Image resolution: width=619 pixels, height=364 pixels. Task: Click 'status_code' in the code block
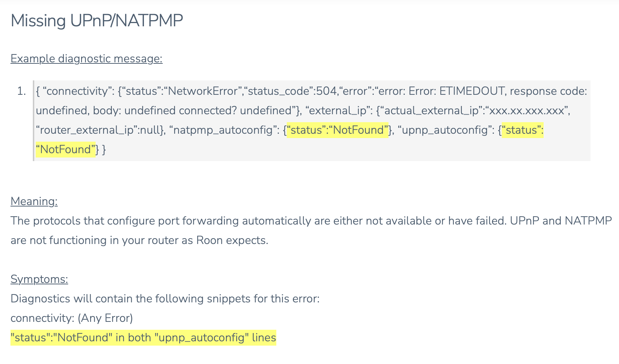click(x=279, y=91)
